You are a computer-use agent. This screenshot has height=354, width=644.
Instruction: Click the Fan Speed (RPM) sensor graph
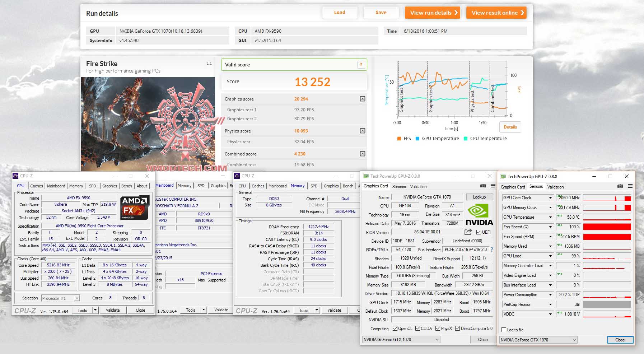(607, 237)
